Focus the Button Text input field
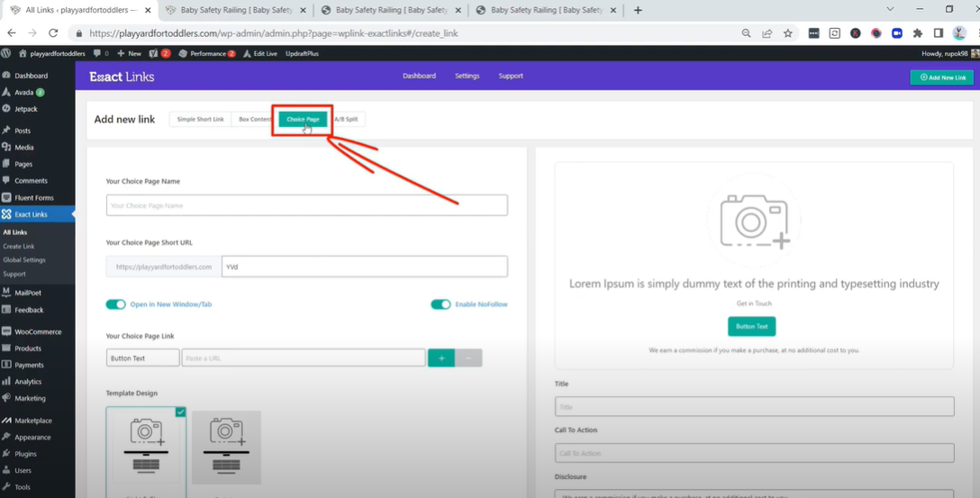 coord(142,358)
